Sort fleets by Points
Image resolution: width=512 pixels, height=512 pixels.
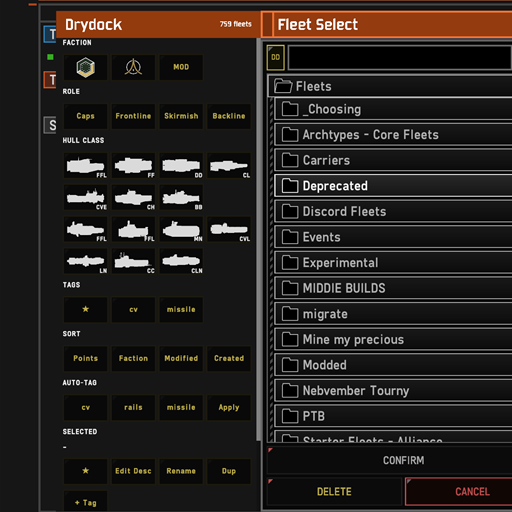(x=85, y=358)
